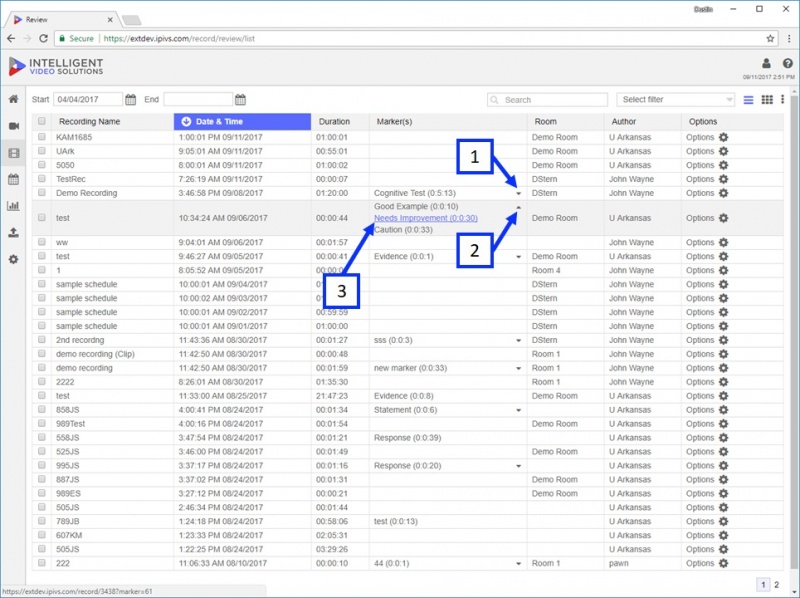Expand markers for Response (0:0:20) row
800x598 pixels.
(x=518, y=466)
